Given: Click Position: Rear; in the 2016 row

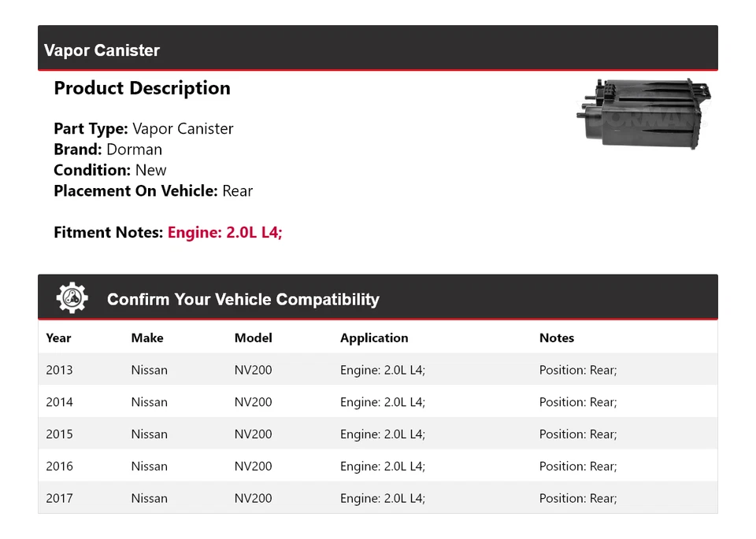Looking at the screenshot, I should coord(578,467).
